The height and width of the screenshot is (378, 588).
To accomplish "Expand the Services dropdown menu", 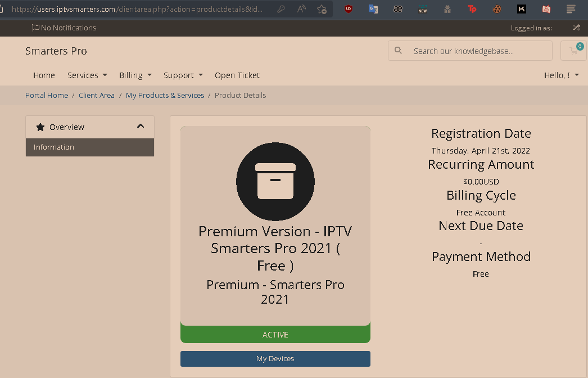I will pos(87,75).
